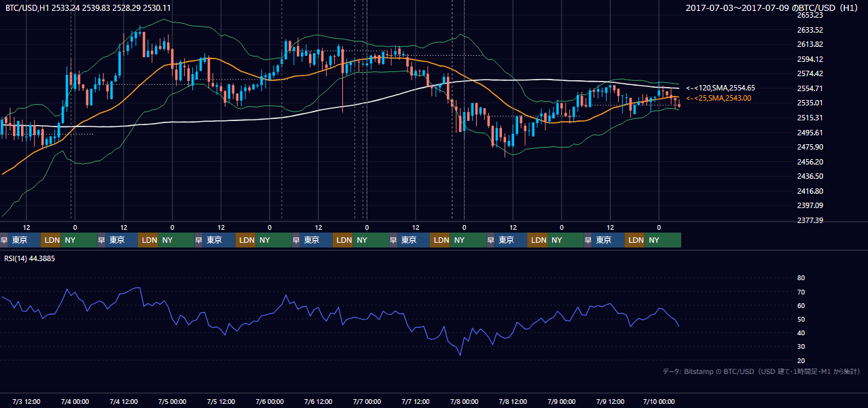868x408 pixels.
Task: Select the RSI 50 level label
Action: [801, 319]
